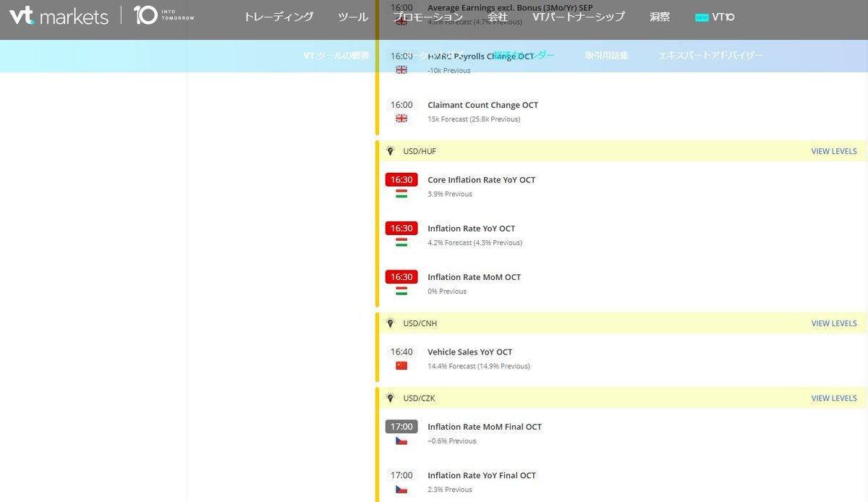Open the ツール navigation menu
Image resolution: width=868 pixels, height=502 pixels.
coord(353,17)
